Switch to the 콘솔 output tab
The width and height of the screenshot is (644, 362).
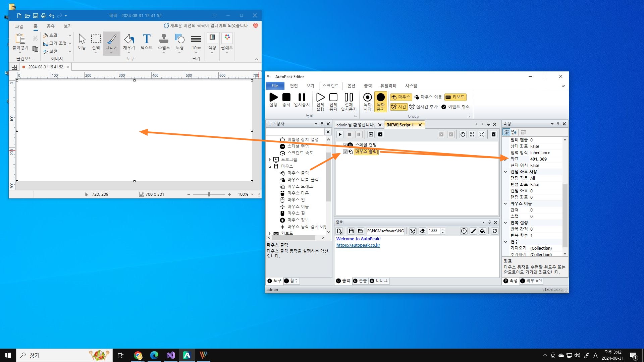(360, 281)
